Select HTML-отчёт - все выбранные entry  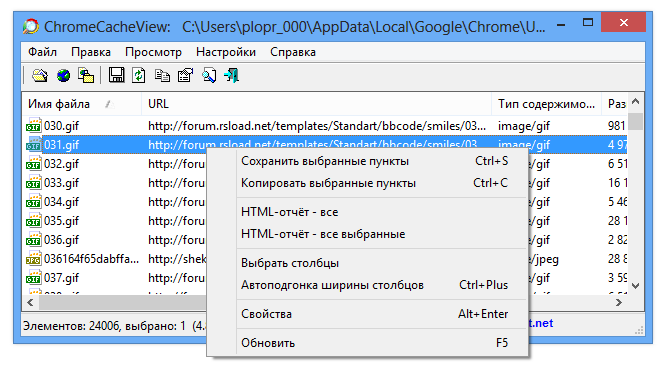tap(367, 234)
